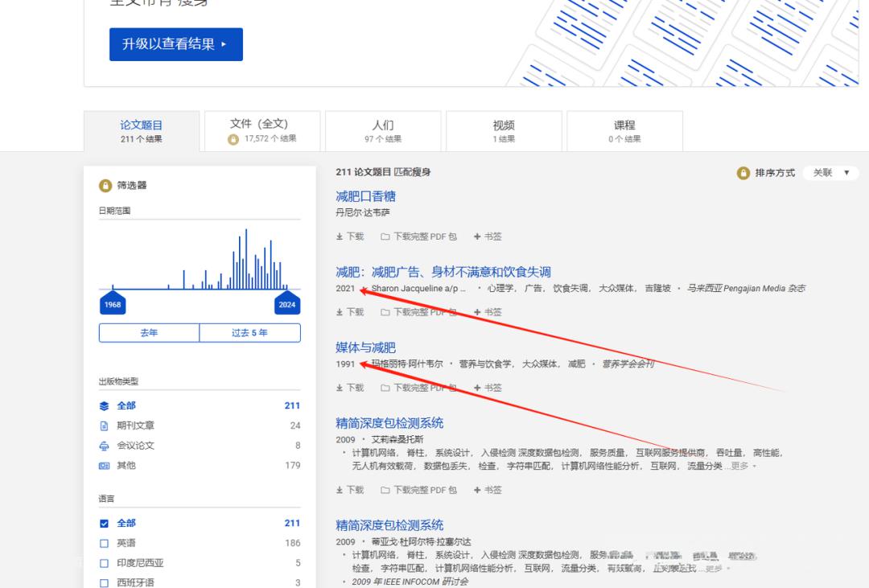Viewport: 869px width, 588px height.
Task: Click the 2009 年 IEEE INFOCOM 研讨会 link
Action: [410, 582]
